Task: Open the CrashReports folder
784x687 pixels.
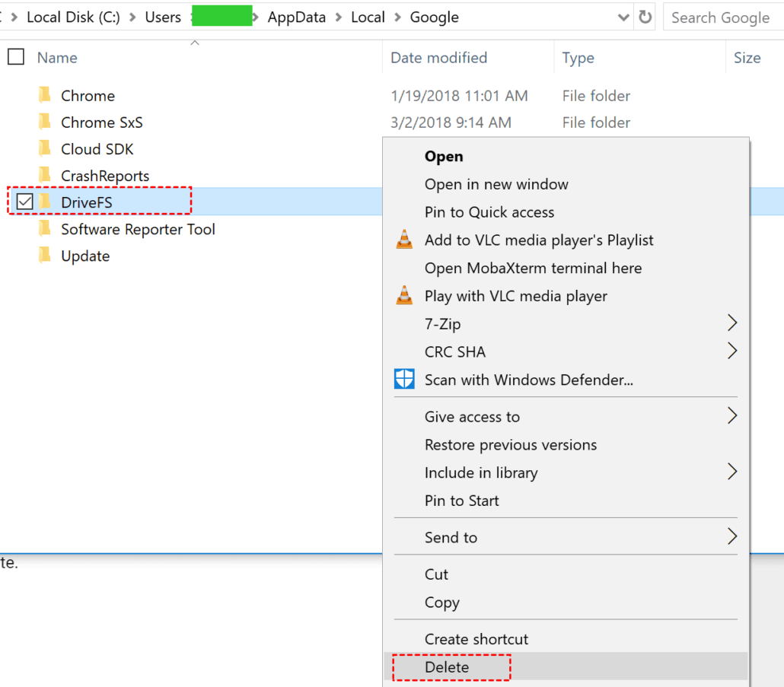Action: click(x=105, y=175)
